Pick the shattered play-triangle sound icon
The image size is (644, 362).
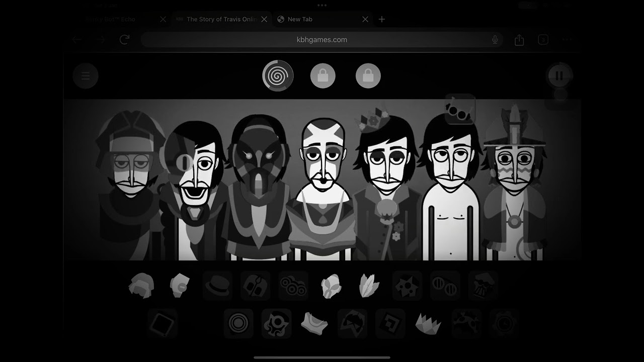pyautogui.click(x=352, y=323)
